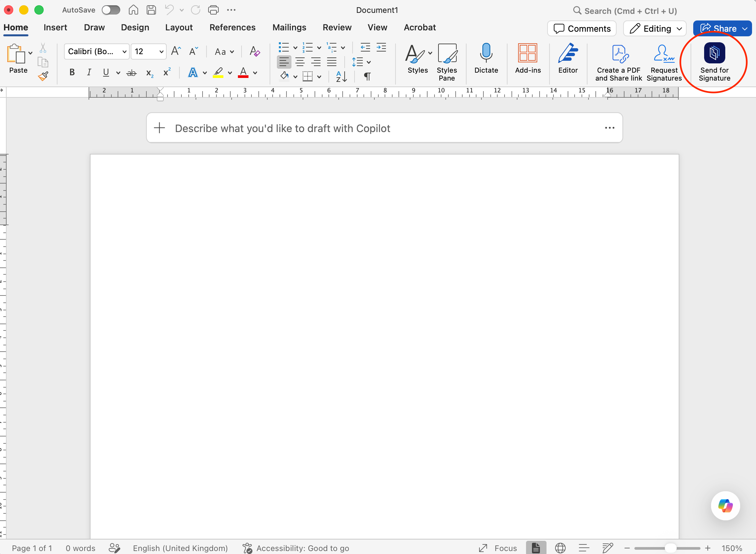
Task: Increase font size with the larger A
Action: point(176,51)
